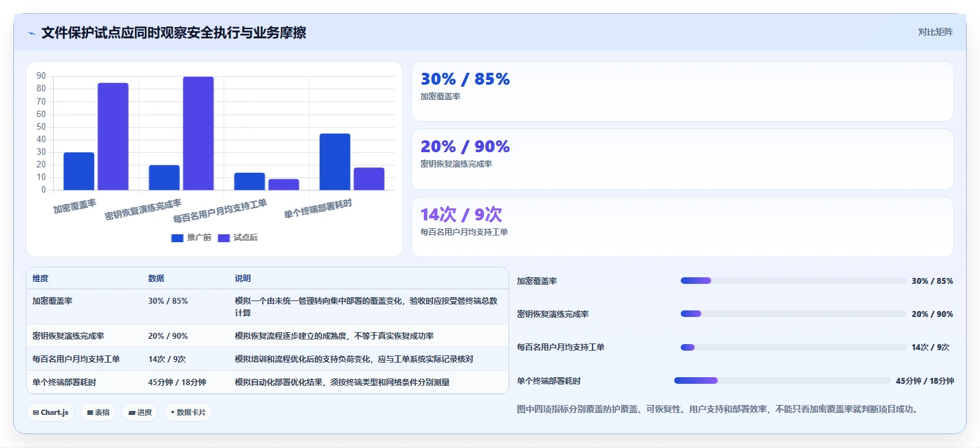Image resolution: width=980 pixels, height=448 pixels.
Task: Click the description starting 模拟自动化部署优化
Action: [x=342, y=382]
